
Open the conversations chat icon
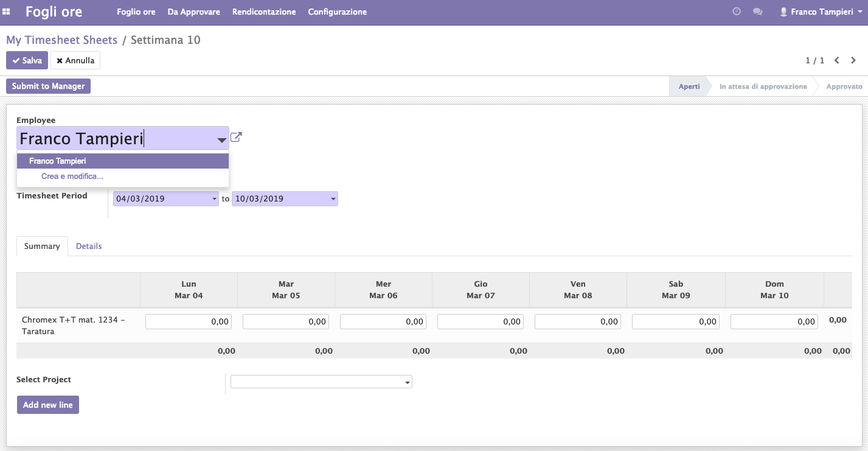757,12
